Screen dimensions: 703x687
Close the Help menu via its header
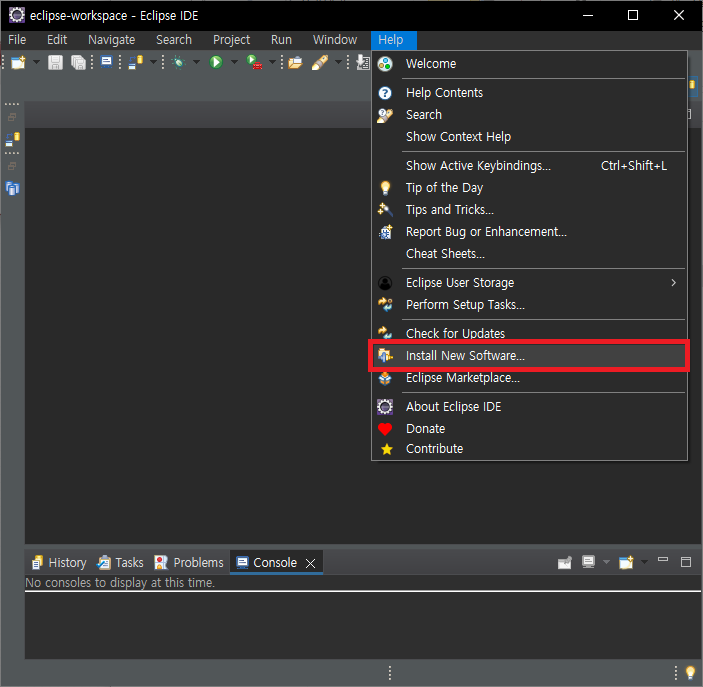394,40
